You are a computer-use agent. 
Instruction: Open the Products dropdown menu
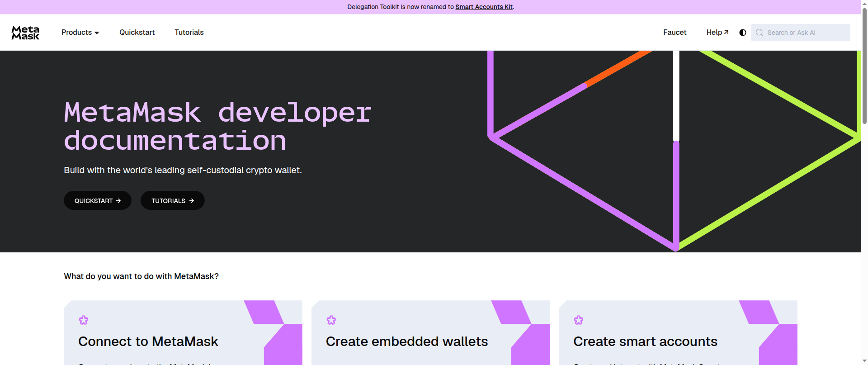(x=80, y=33)
